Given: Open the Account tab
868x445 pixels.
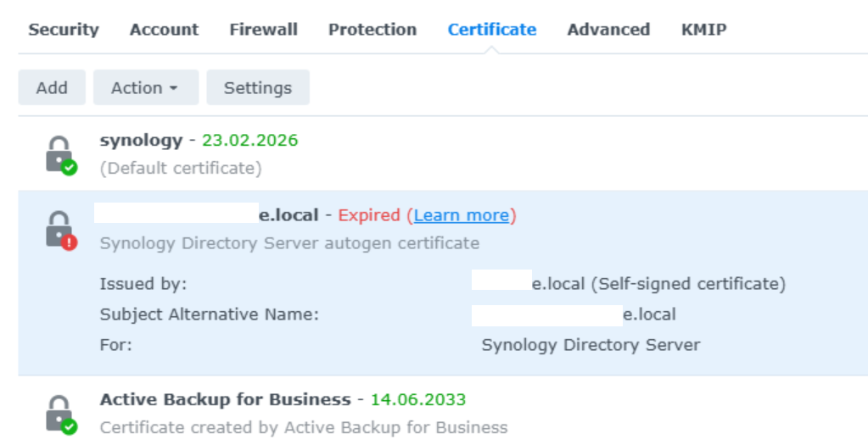Looking at the screenshot, I should (x=164, y=30).
